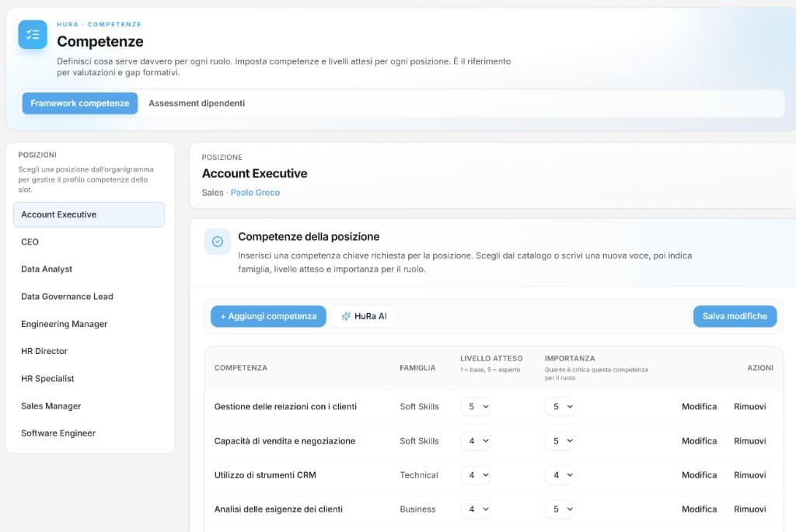Select the Software Engineer position

pos(58,433)
